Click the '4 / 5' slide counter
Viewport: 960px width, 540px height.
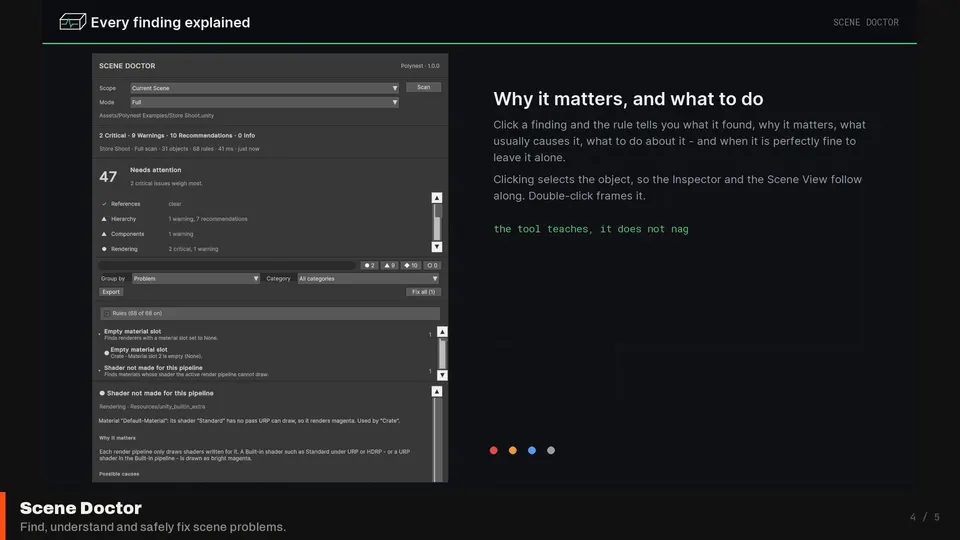click(924, 517)
